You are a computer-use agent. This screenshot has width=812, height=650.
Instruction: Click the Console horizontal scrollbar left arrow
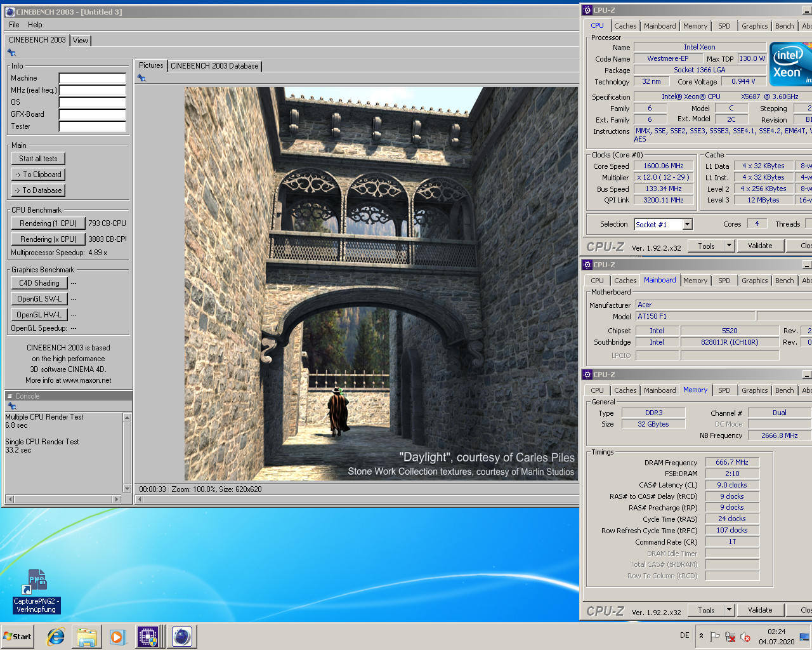coord(10,500)
